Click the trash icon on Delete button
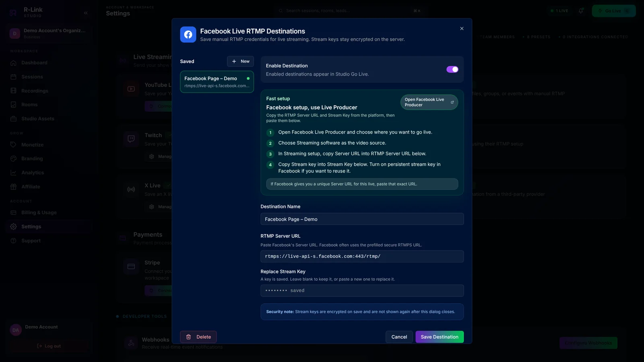Screen dimensions: 644x362 tap(188, 337)
